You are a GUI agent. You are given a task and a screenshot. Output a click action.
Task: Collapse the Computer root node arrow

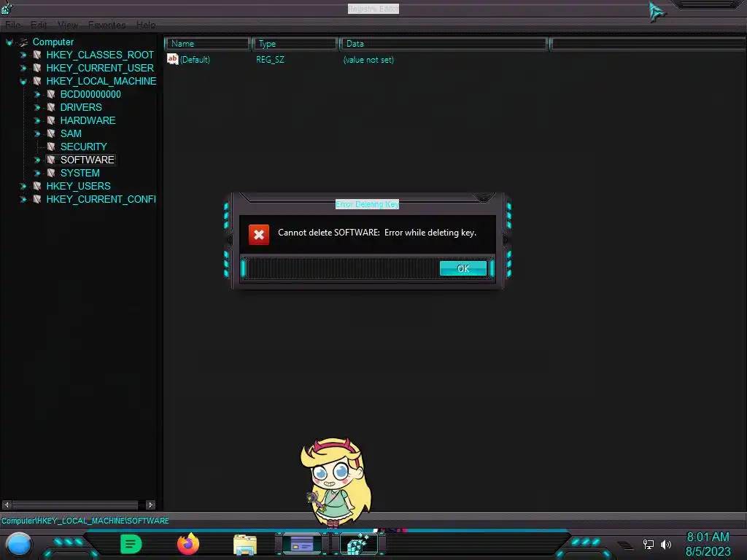pos(9,42)
